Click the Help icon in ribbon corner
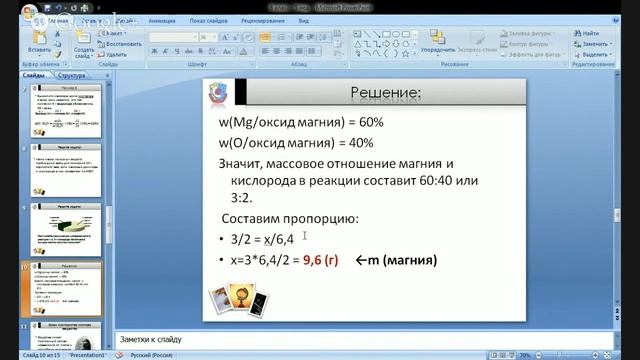The height and width of the screenshot is (360, 640). (616, 20)
